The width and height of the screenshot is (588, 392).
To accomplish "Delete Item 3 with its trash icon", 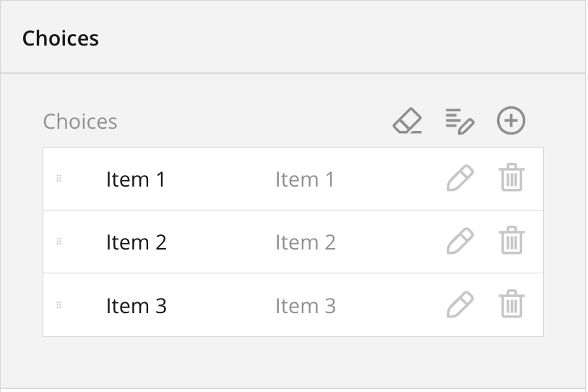I will pos(511,305).
